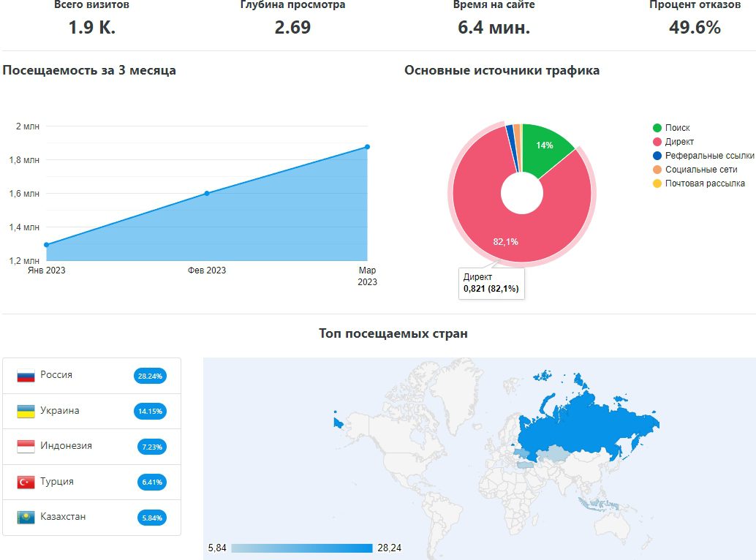Viewport: 756px width, 560px height.
Task: Click the Kazakhstan flag icon
Action: (26, 518)
